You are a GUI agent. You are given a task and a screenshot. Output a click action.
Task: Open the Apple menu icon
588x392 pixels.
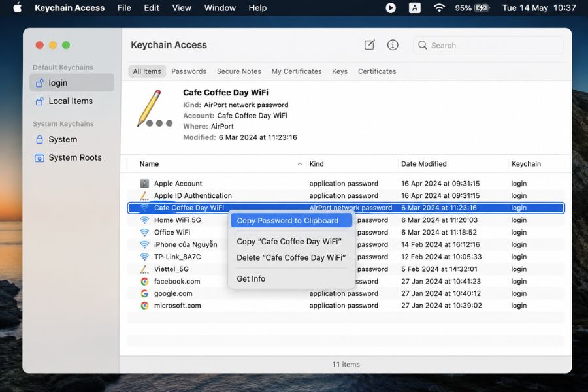(x=18, y=7)
